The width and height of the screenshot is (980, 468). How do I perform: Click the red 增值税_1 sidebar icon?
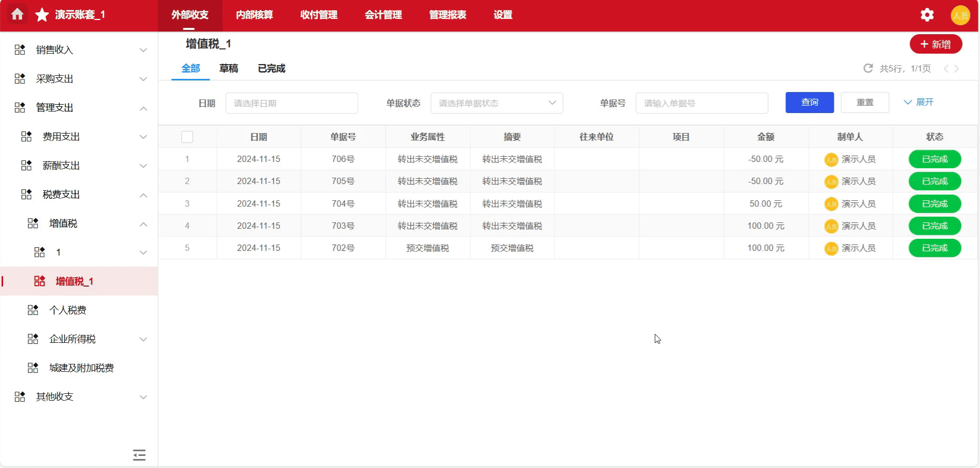pyautogui.click(x=39, y=281)
